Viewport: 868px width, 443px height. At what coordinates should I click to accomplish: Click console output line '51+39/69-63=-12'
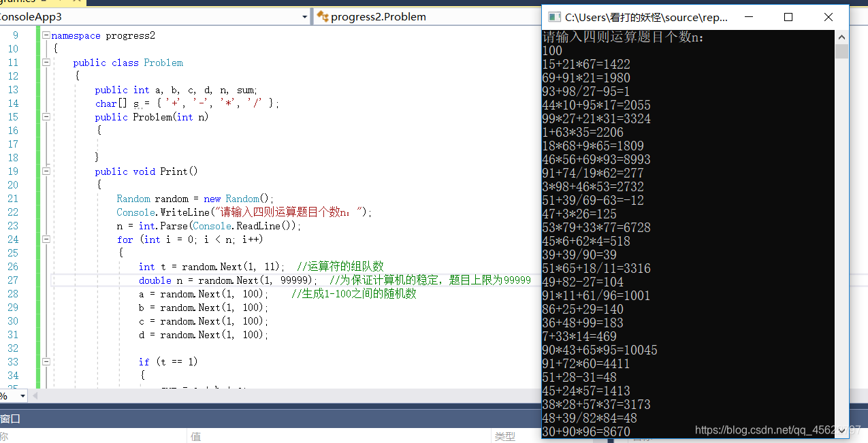point(593,201)
